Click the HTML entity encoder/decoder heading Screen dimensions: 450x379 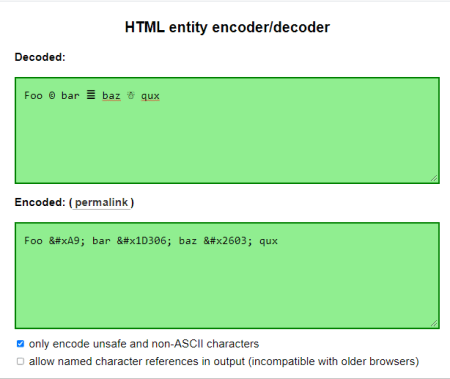[227, 27]
